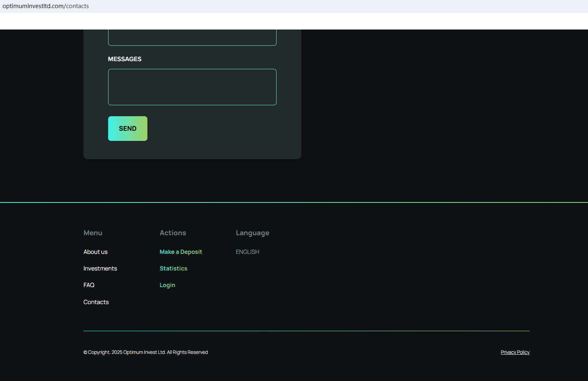588x381 pixels.
Task: Go to Investments in footer menu
Action: point(100,268)
